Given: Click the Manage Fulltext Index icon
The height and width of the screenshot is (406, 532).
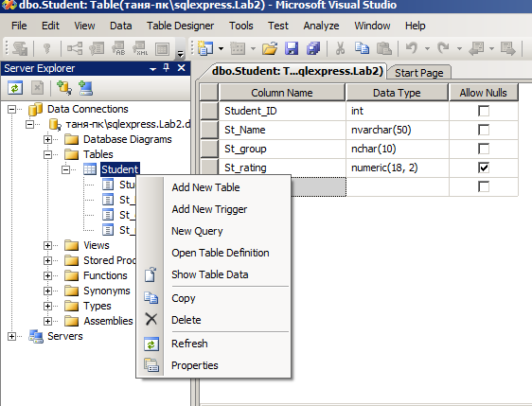Looking at the screenshot, I should click(118, 48).
